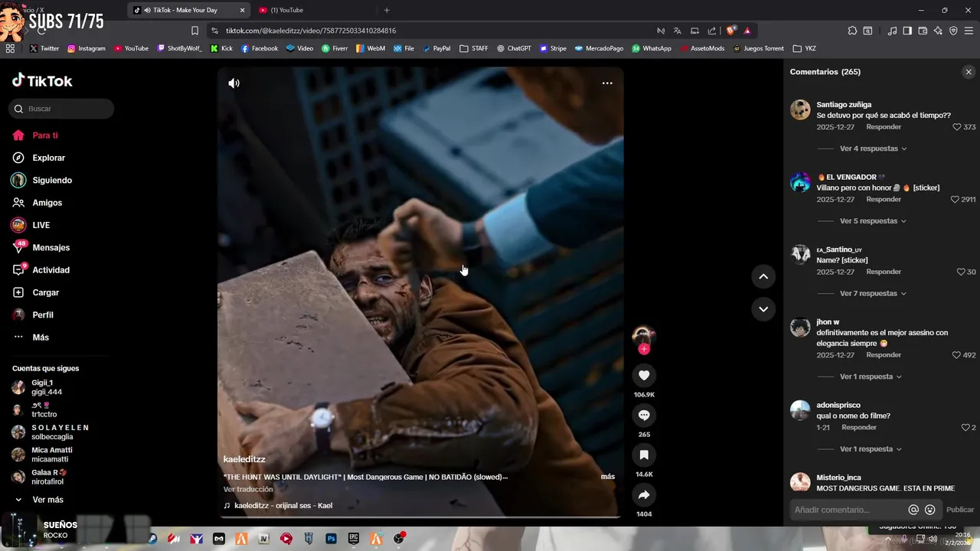Save video with the bookmark icon
Viewport: 980px width, 551px height.
click(x=644, y=455)
